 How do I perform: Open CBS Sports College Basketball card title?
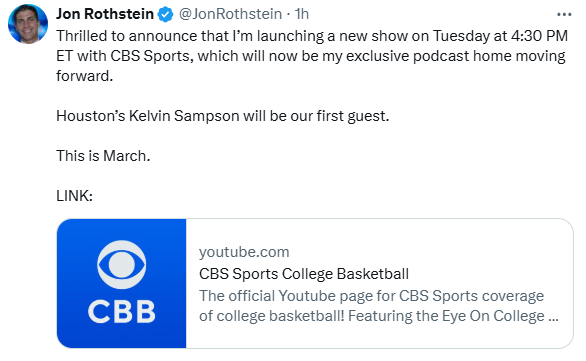click(304, 274)
